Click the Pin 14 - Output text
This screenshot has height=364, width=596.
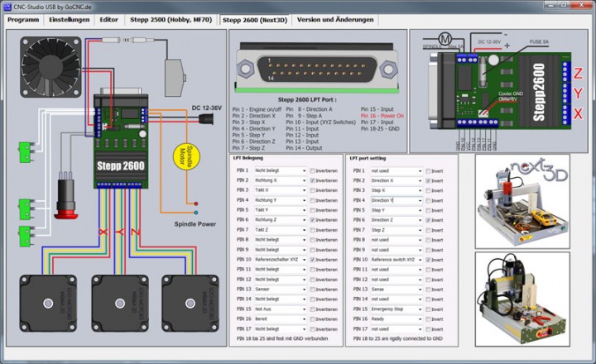304,148
